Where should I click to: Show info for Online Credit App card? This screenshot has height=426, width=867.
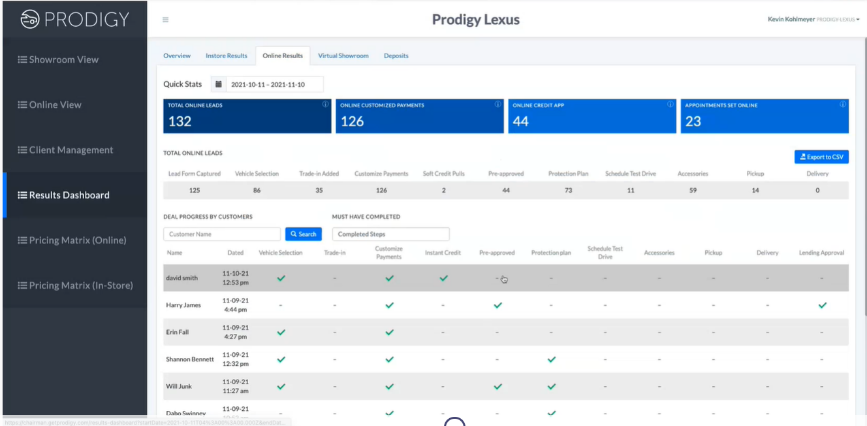[x=670, y=104]
